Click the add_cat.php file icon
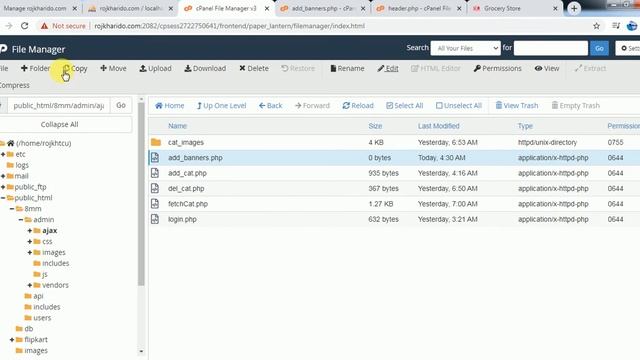Image resolution: width=640 pixels, height=360 pixels. coord(155,173)
